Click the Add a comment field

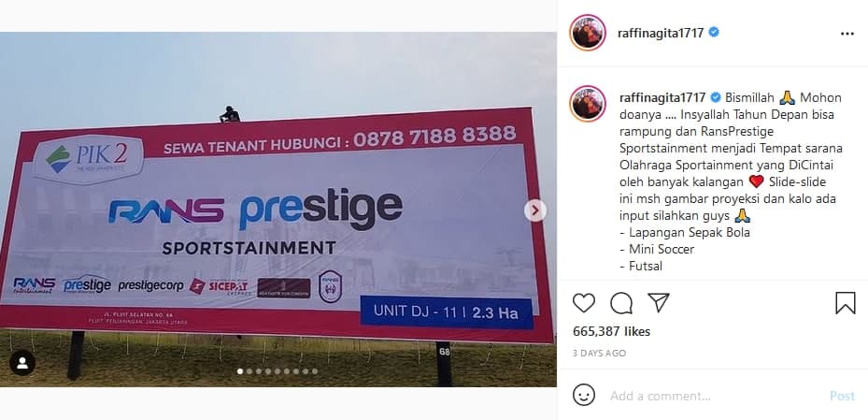click(x=714, y=397)
